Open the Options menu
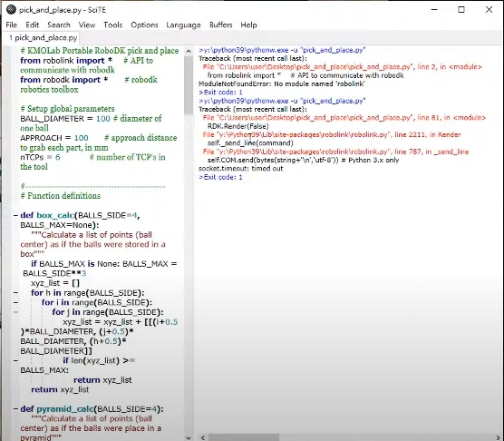 click(x=144, y=25)
